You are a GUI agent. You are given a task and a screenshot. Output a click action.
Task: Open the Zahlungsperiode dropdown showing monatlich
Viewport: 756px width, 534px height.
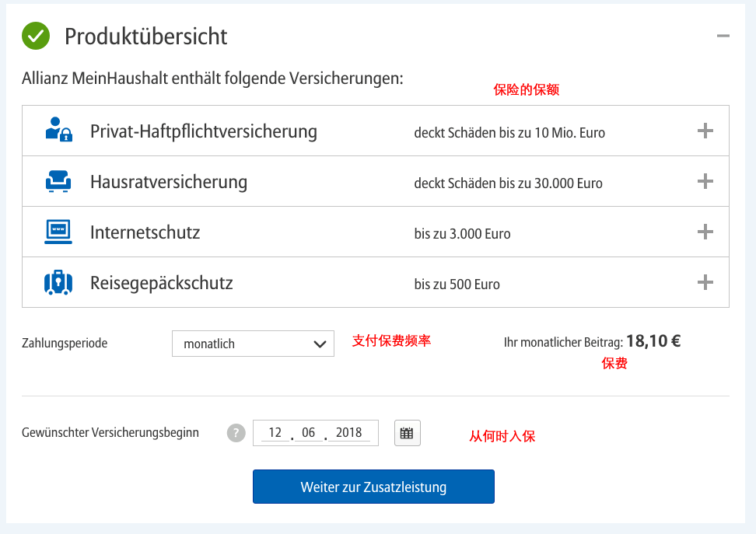(x=253, y=344)
